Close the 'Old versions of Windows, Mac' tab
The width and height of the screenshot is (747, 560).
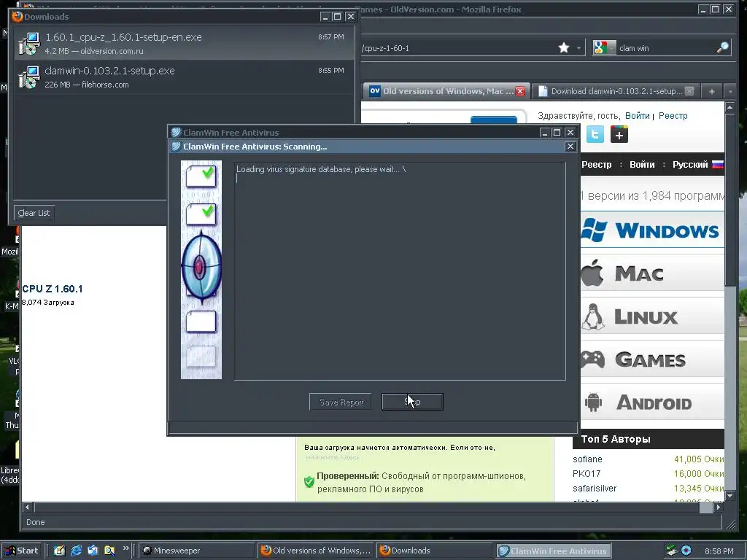[x=520, y=91]
